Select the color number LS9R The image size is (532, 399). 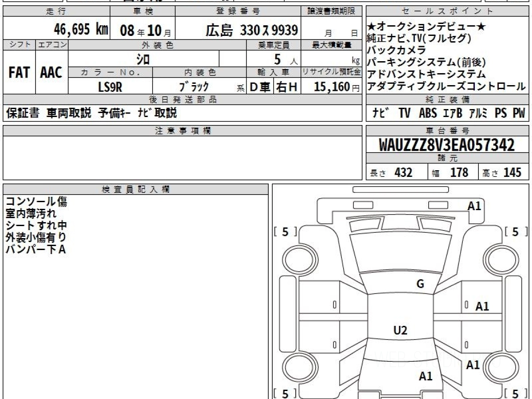click(110, 87)
